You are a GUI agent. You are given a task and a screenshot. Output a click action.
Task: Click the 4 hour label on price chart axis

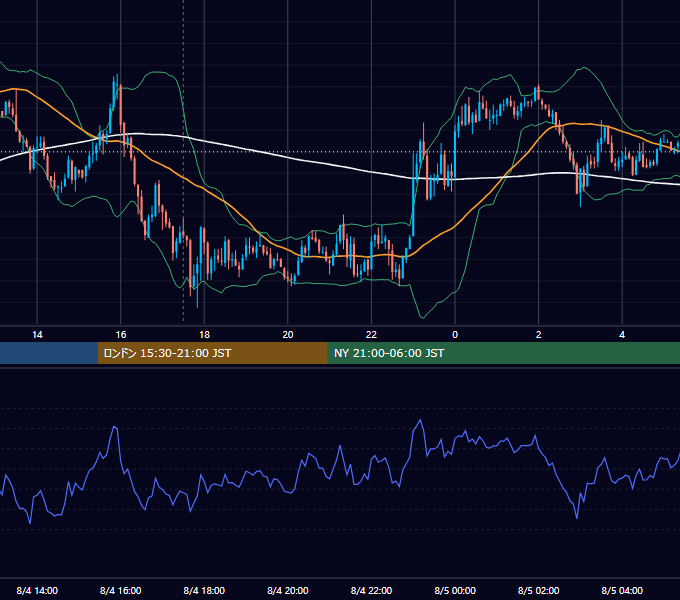tap(622, 335)
